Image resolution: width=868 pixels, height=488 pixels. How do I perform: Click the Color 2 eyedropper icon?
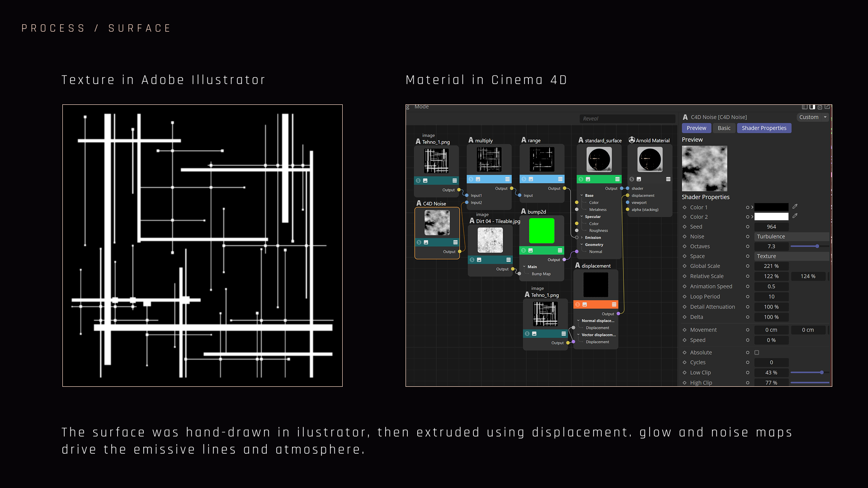[795, 216]
